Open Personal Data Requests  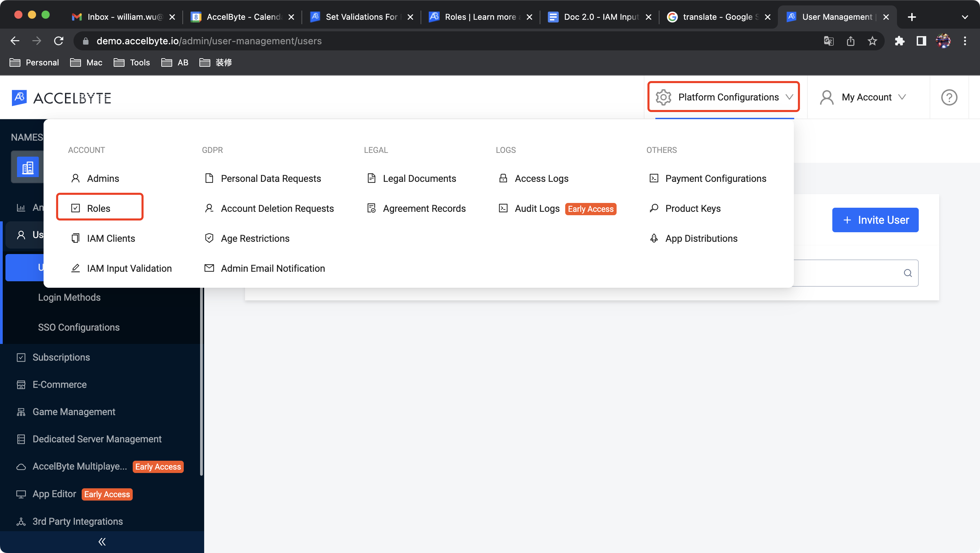click(263, 178)
